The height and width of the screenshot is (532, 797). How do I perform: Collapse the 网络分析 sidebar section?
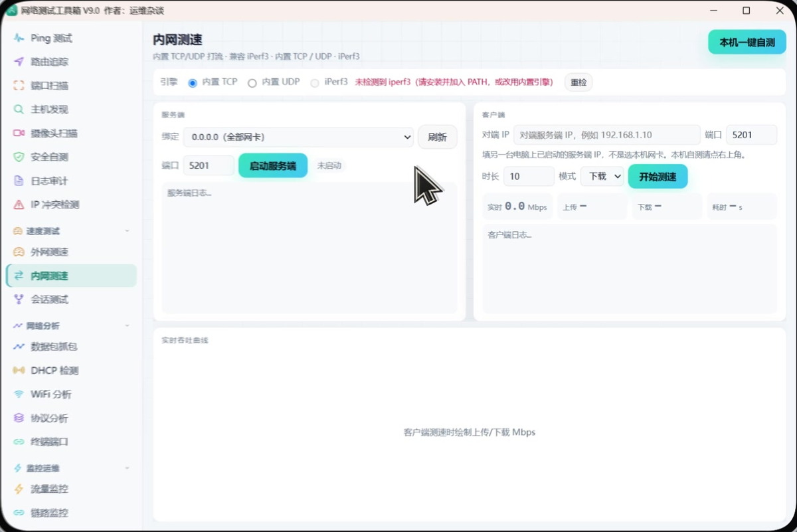[127, 326]
